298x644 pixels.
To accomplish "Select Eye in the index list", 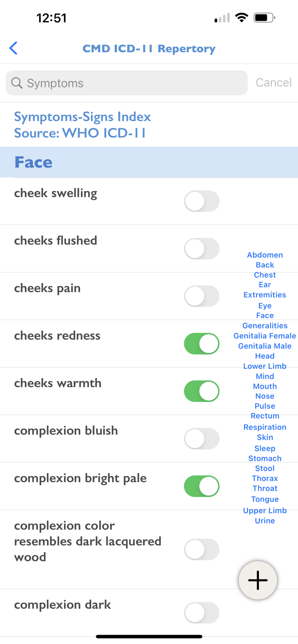I will click(264, 305).
